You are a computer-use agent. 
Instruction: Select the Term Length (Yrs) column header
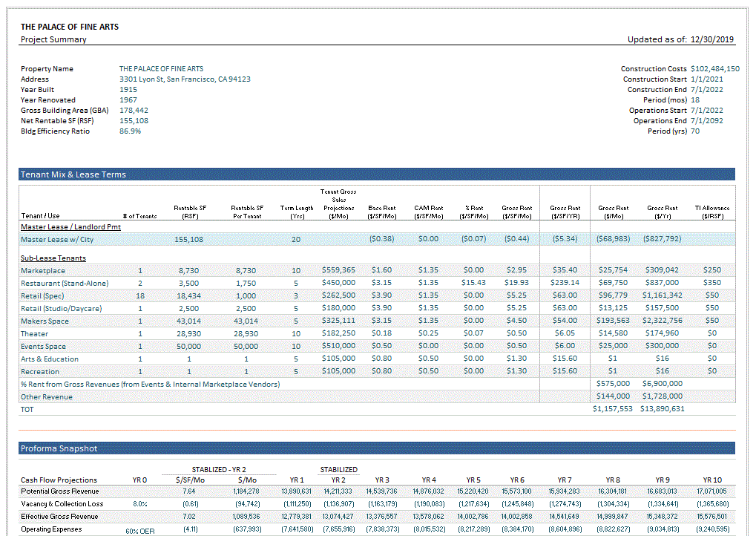tap(297, 212)
